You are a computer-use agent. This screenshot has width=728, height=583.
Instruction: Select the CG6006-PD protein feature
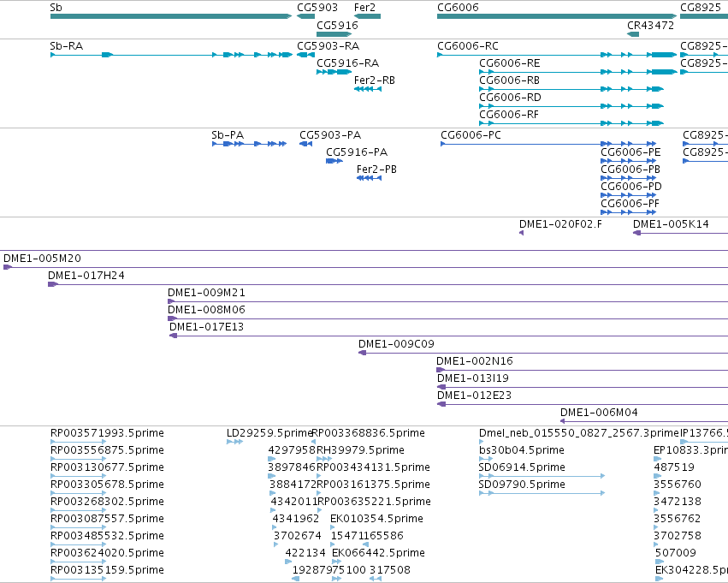(x=628, y=195)
